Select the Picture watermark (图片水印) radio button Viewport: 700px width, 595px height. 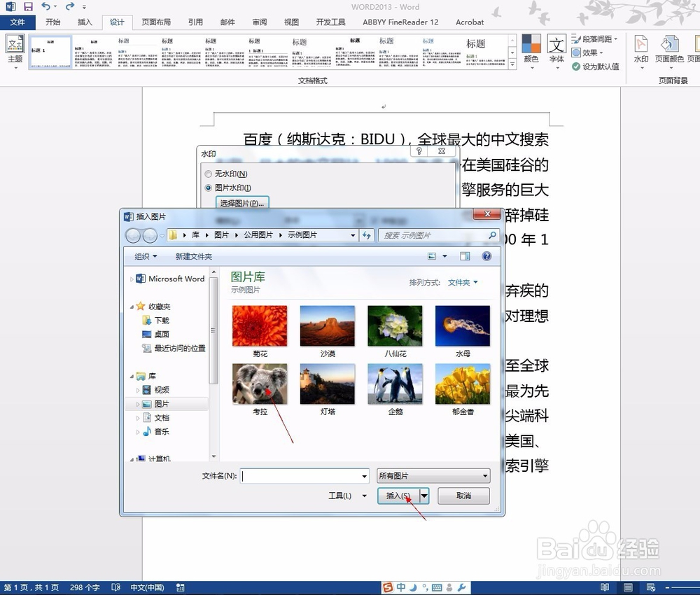pos(209,188)
